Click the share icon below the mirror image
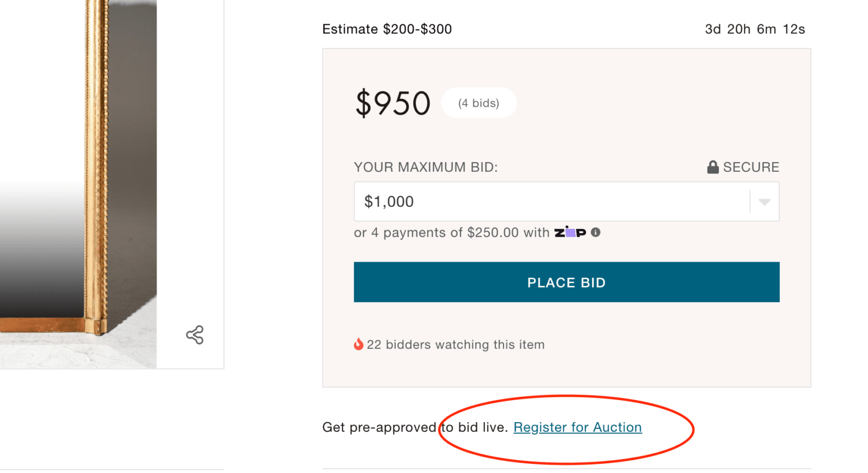 click(194, 335)
